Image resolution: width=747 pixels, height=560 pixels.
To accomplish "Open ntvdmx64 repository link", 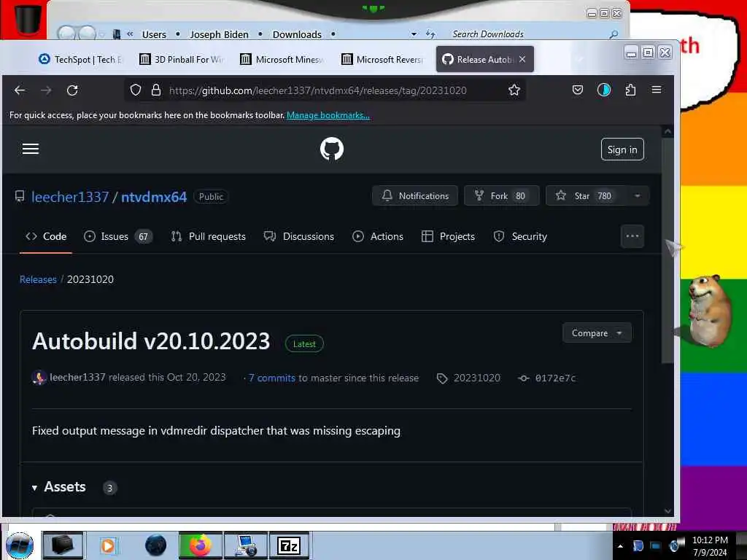I will click(x=154, y=197).
